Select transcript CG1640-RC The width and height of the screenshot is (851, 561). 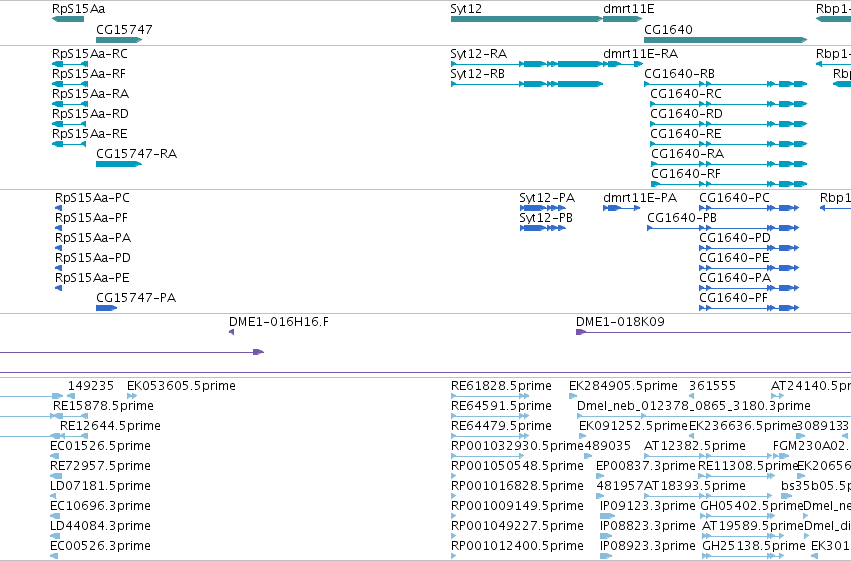click(686, 94)
